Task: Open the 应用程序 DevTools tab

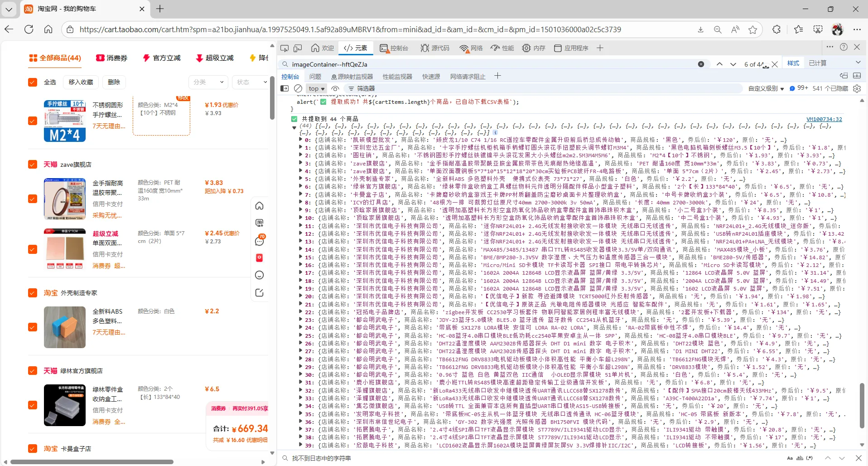Action: pos(571,48)
